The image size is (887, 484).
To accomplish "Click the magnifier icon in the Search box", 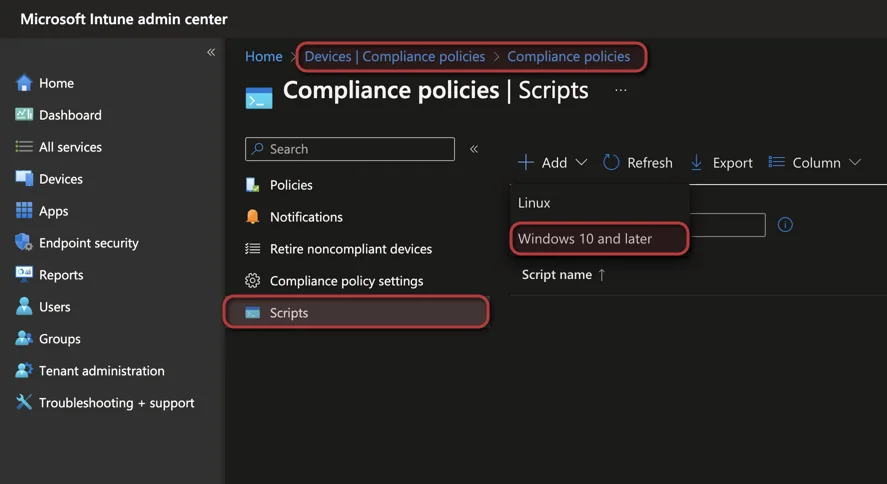I will pos(257,149).
